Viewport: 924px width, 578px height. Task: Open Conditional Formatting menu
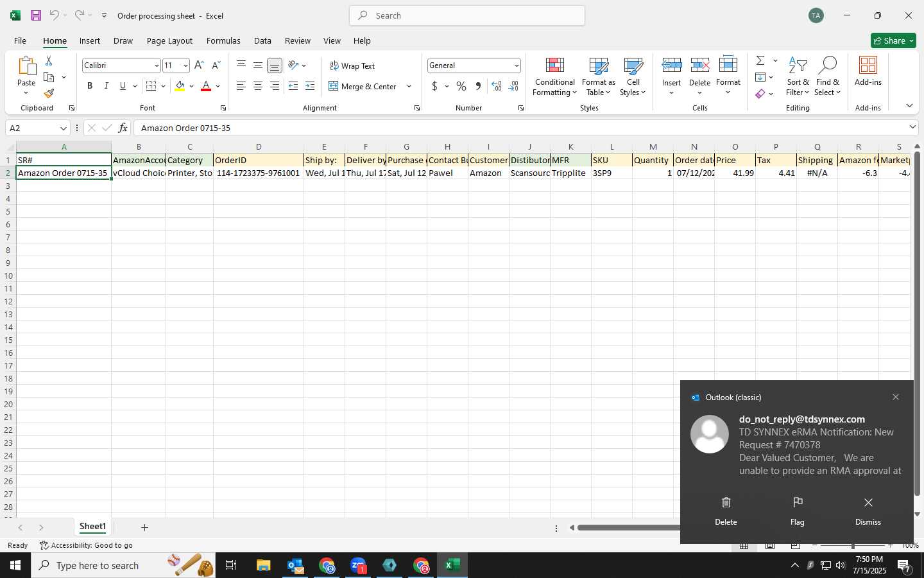pyautogui.click(x=554, y=76)
